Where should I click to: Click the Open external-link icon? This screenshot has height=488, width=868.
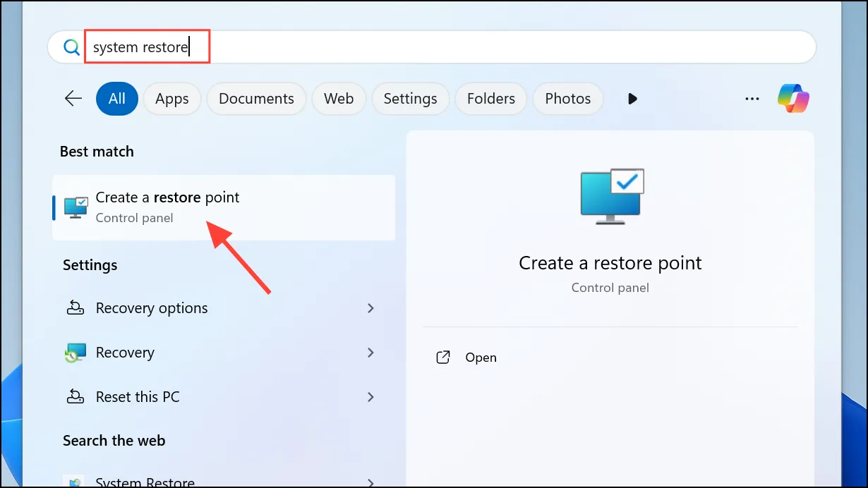(443, 358)
